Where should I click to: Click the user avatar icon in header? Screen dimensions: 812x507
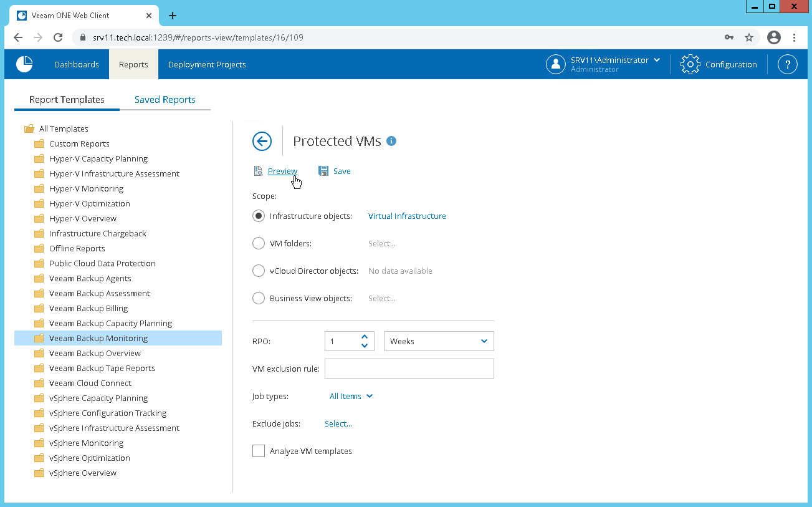[556, 64]
